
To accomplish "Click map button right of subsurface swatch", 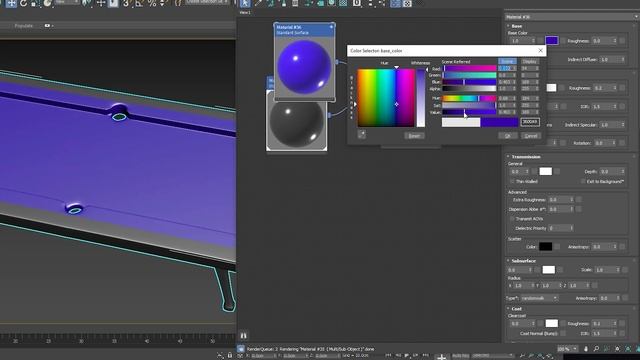I will (x=560, y=270).
